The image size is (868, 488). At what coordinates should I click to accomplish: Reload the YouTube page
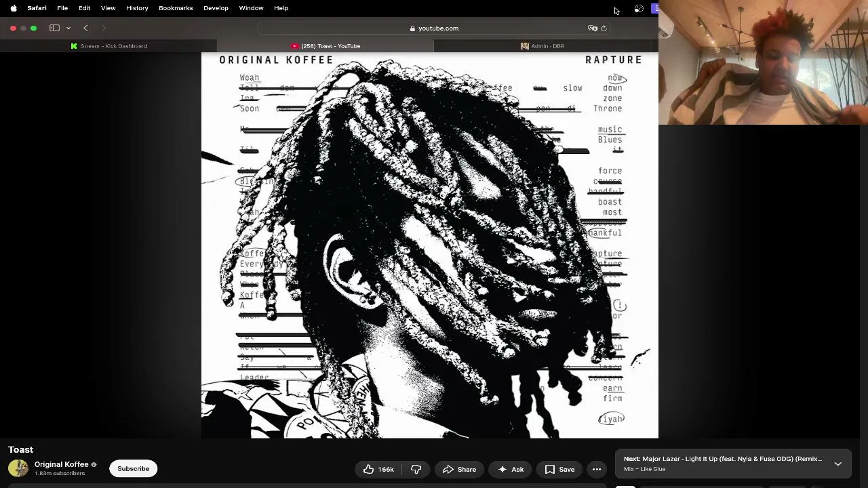(604, 28)
